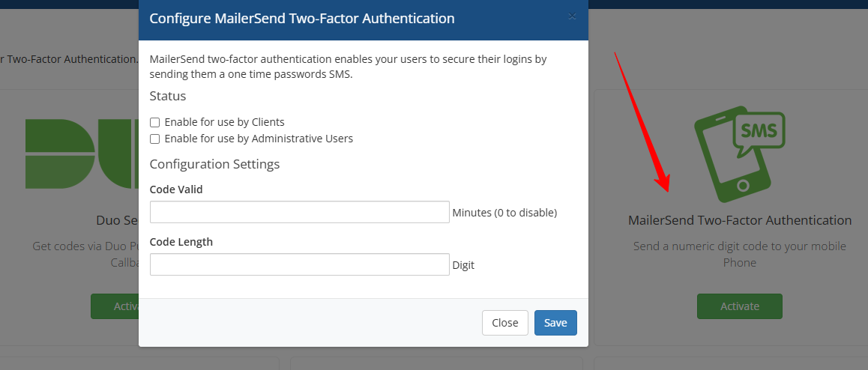This screenshot has height=370, width=868.
Task: Tick Enable for use by Administrative Users
Action: coord(155,139)
